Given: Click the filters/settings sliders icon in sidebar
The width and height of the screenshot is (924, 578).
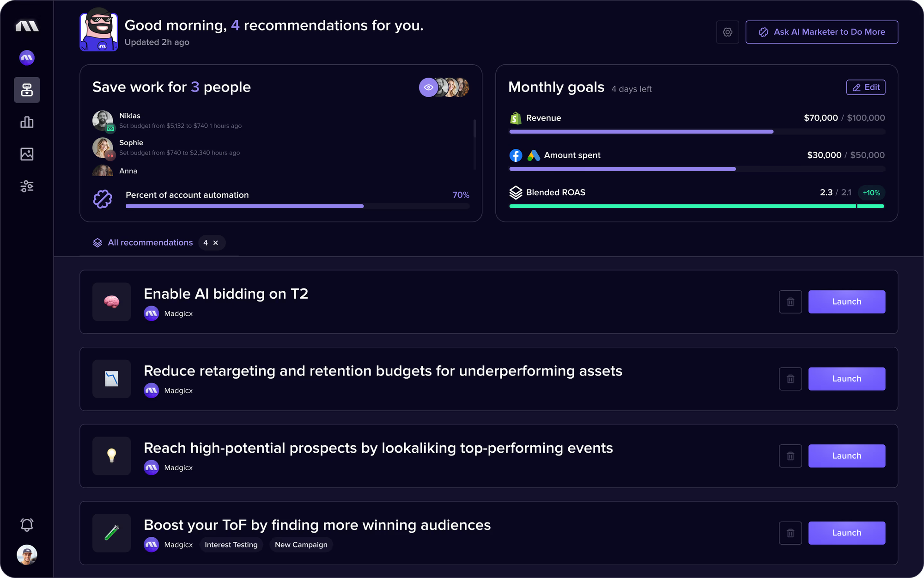Looking at the screenshot, I should (26, 186).
